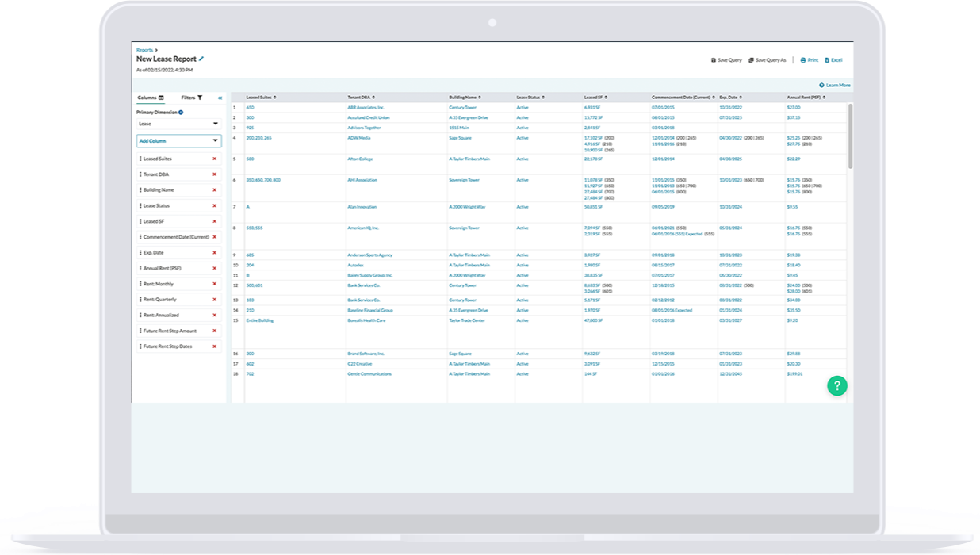Open the Reports breadcrumb link
The height and width of the screenshot is (555, 980).
[x=144, y=50]
